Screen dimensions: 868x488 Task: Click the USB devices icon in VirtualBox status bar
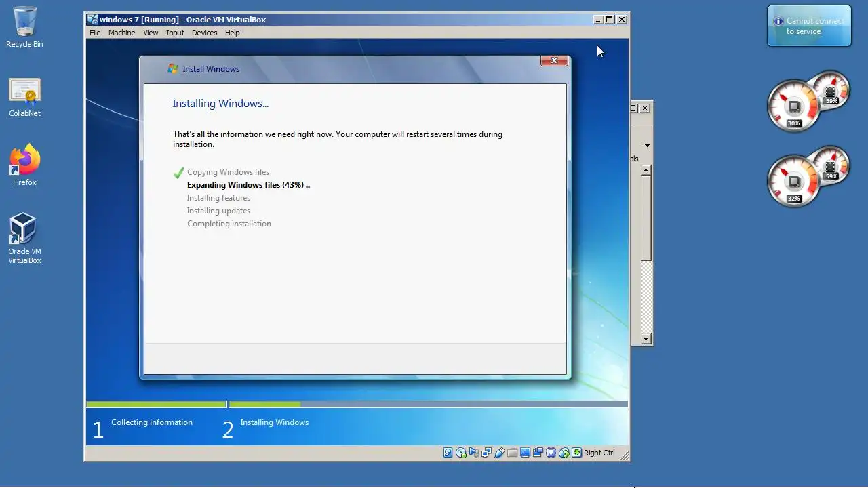tap(500, 453)
